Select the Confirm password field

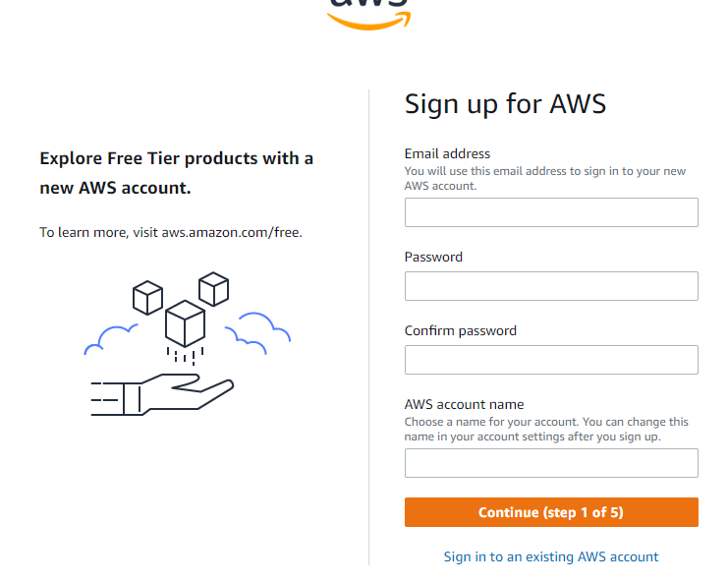click(551, 360)
